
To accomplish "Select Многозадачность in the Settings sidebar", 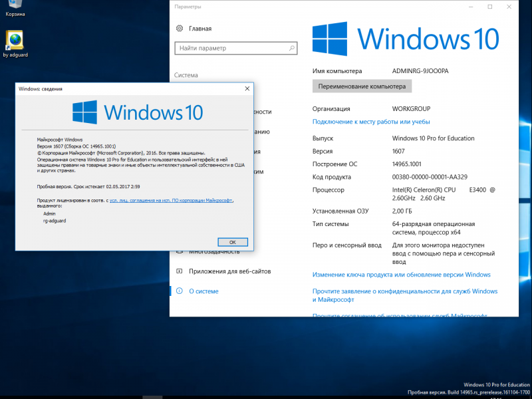I will click(214, 252).
